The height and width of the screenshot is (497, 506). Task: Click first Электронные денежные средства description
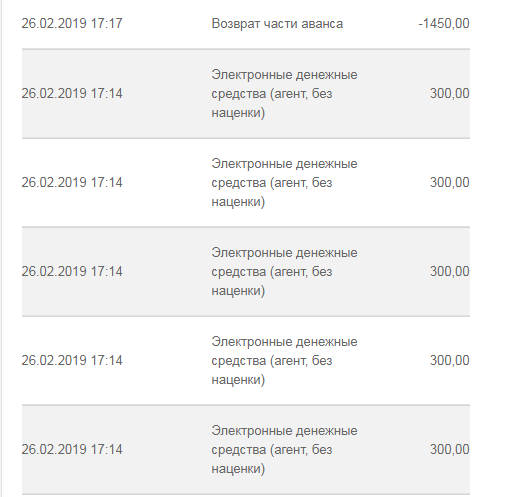tap(284, 94)
